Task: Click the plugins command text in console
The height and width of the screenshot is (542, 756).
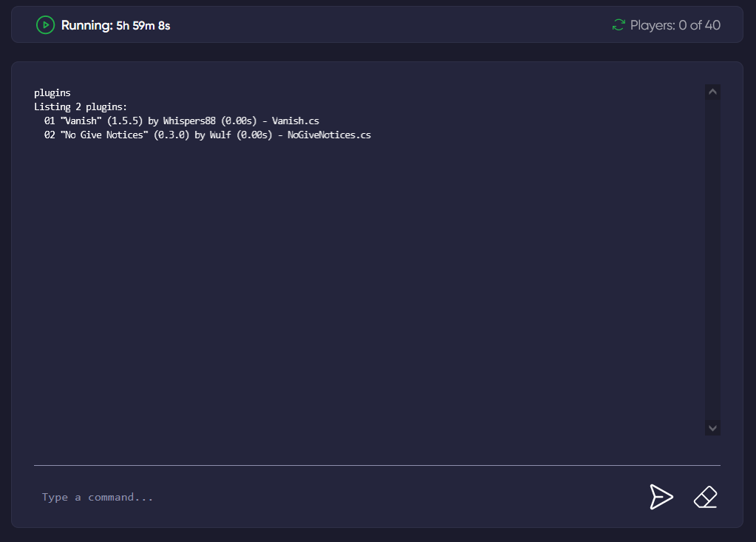Action: pyautogui.click(x=52, y=92)
